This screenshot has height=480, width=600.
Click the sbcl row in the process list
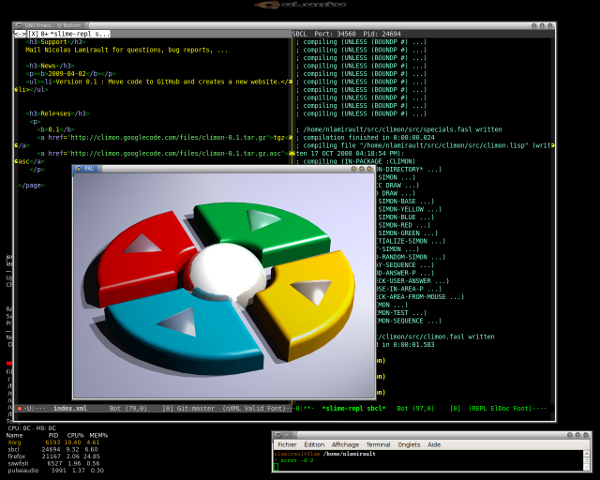coord(53,449)
